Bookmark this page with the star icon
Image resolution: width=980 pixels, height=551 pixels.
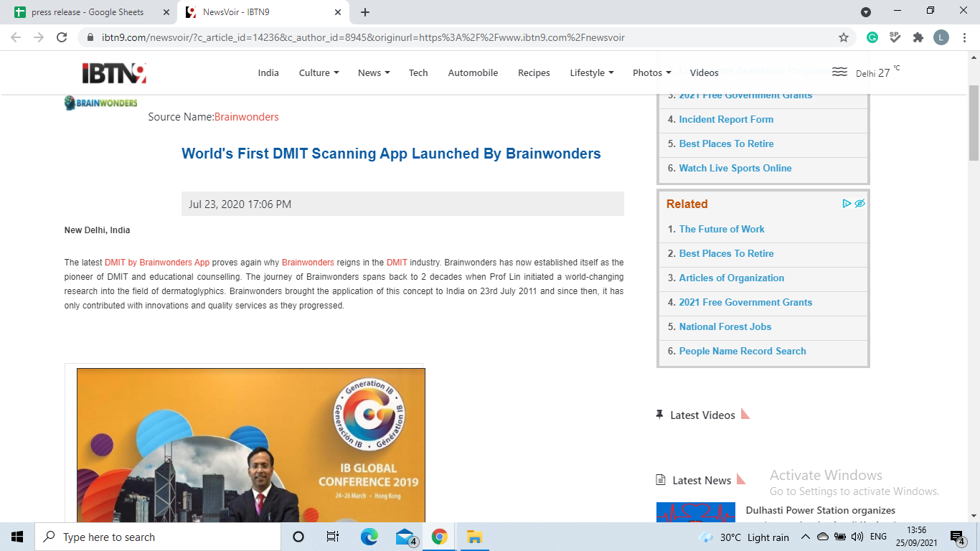pyautogui.click(x=844, y=37)
